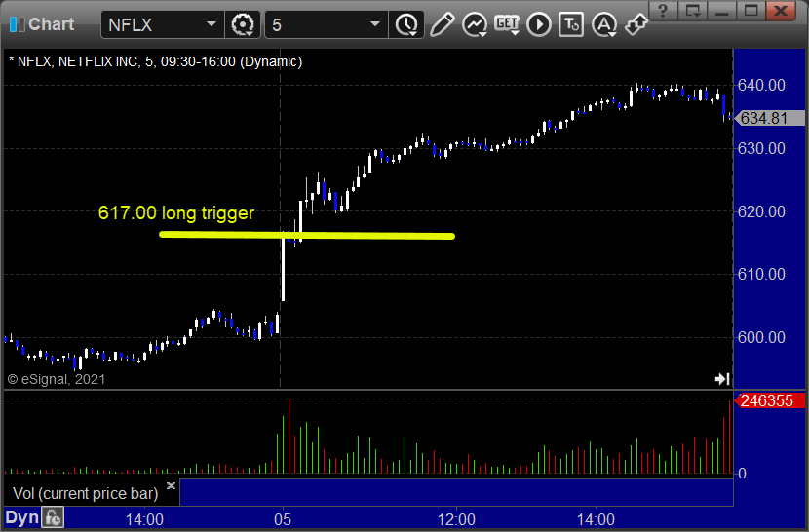Screen dimensions: 809x532
Task: Select the pencil drawing tools icon
Action: click(443, 24)
